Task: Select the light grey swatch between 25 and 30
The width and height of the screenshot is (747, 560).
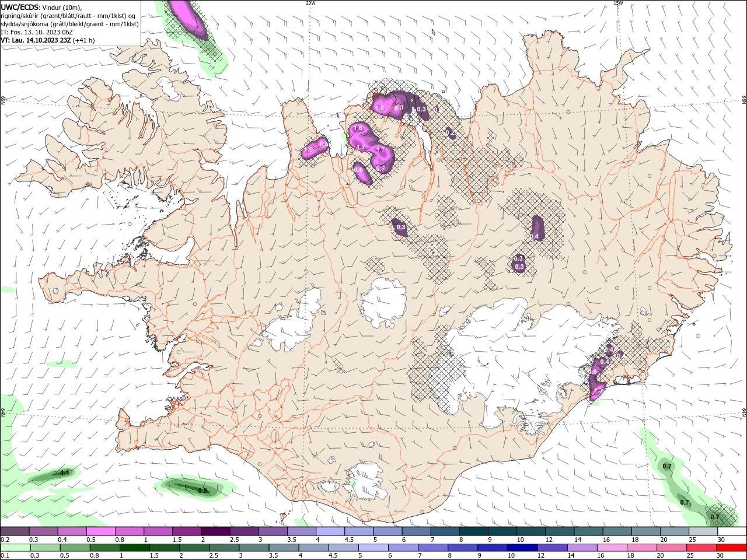Action: (x=704, y=531)
